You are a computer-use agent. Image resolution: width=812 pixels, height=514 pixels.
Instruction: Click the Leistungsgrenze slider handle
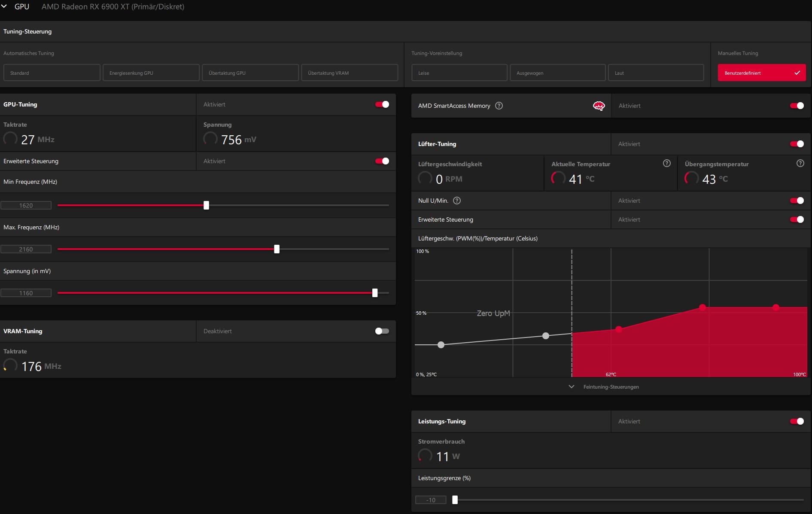[x=455, y=500]
